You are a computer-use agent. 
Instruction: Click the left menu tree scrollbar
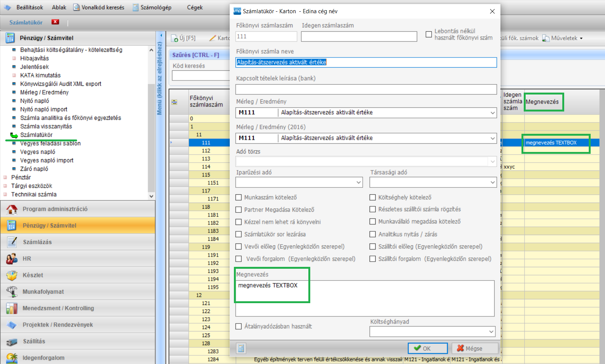tap(151, 121)
